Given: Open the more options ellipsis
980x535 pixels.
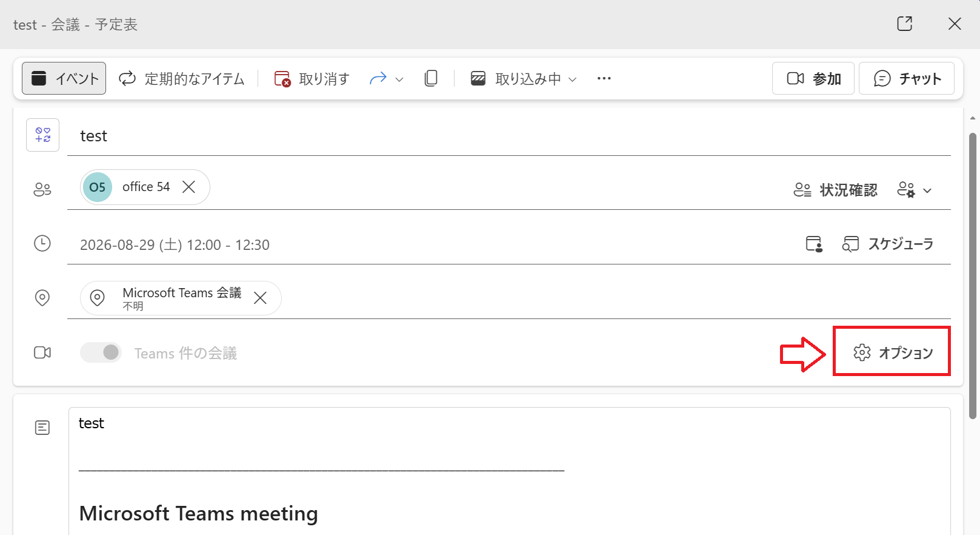Looking at the screenshot, I should [x=604, y=78].
